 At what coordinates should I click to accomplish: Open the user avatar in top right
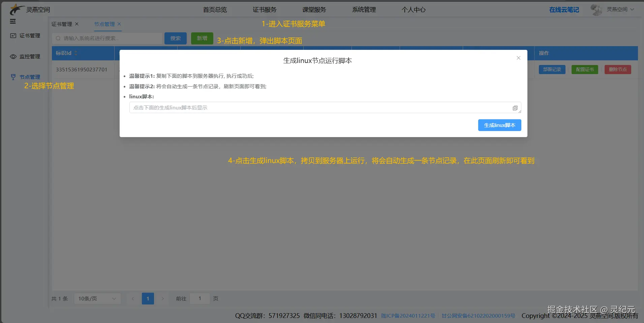click(x=596, y=9)
